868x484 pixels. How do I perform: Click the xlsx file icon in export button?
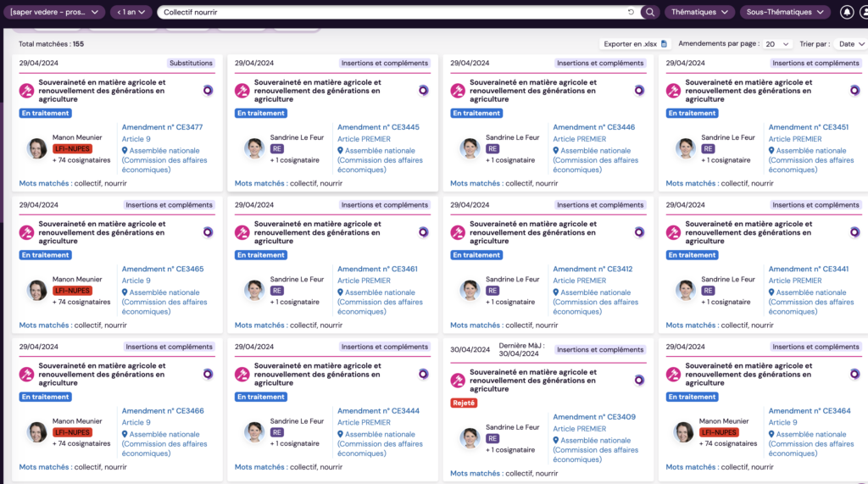(665, 44)
